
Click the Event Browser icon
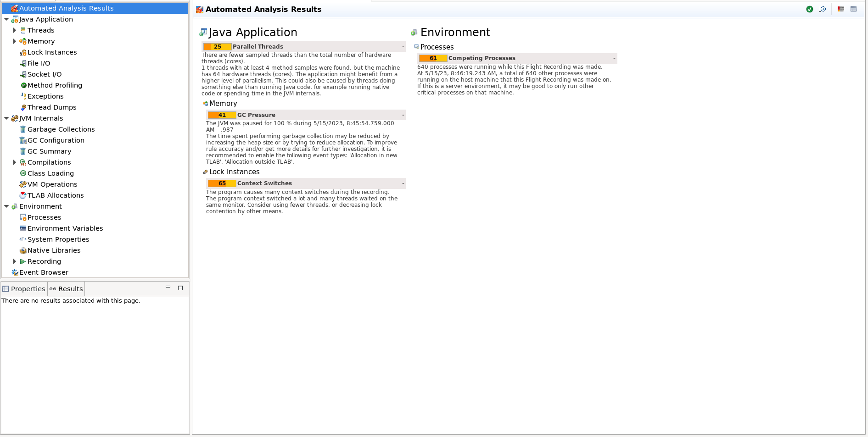click(x=15, y=272)
